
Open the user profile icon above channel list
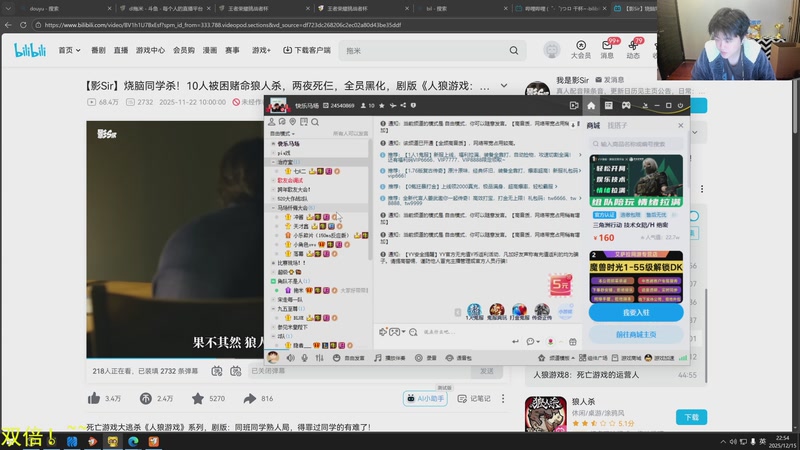(x=272, y=122)
